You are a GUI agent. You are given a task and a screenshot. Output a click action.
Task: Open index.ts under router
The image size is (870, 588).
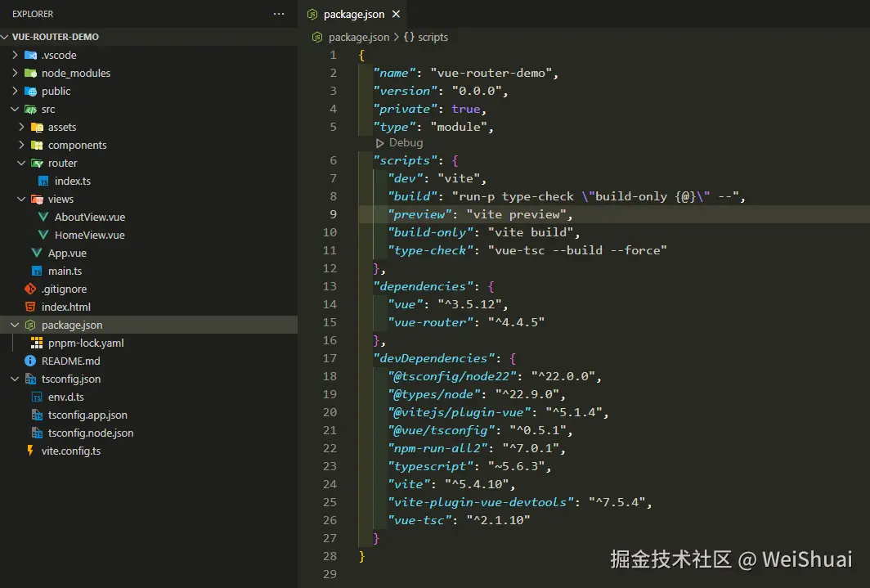click(x=73, y=182)
